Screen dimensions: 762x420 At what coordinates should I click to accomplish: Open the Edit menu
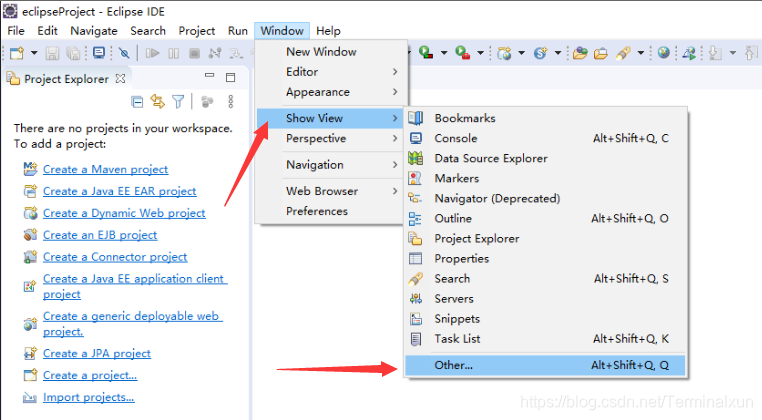click(47, 31)
